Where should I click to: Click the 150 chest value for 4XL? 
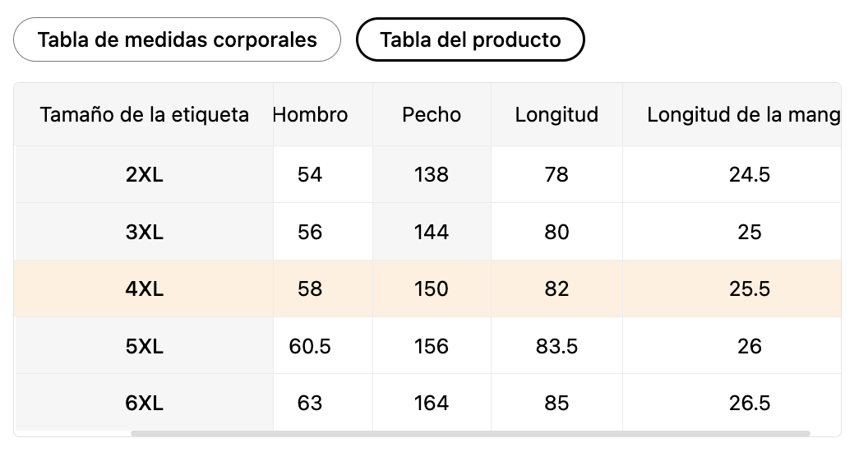432,289
